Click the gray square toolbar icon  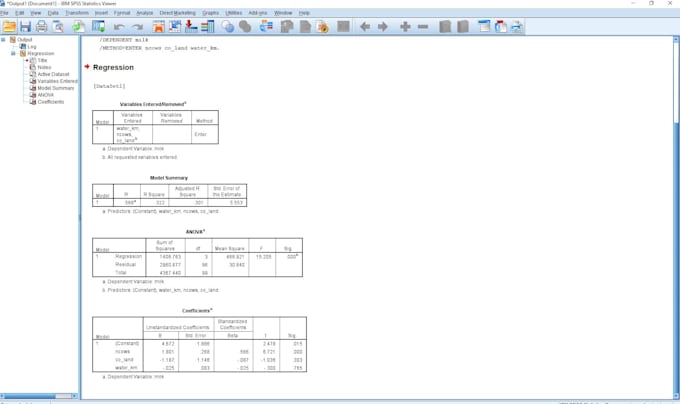pyautogui.click(x=343, y=26)
